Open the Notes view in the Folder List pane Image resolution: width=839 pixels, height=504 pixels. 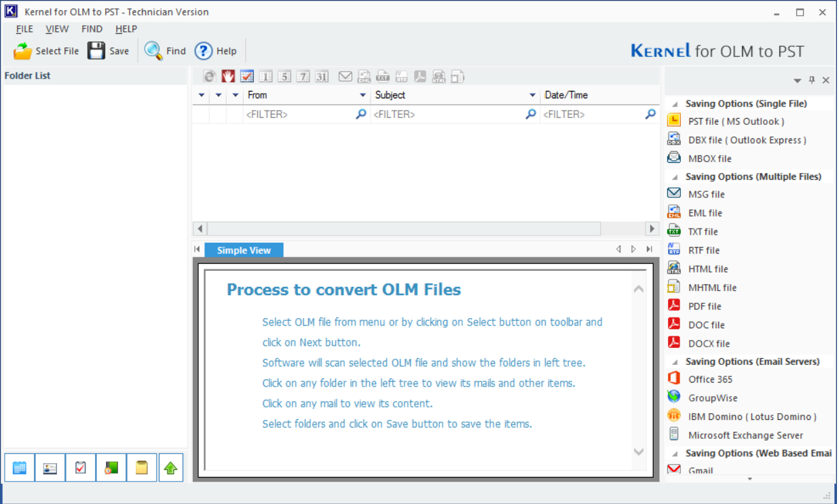point(142,468)
